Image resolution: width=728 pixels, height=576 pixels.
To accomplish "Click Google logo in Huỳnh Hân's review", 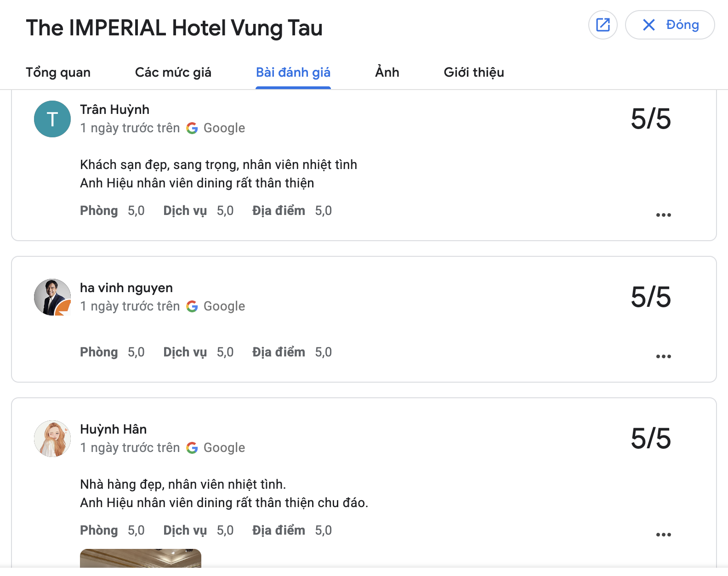I will pyautogui.click(x=192, y=448).
